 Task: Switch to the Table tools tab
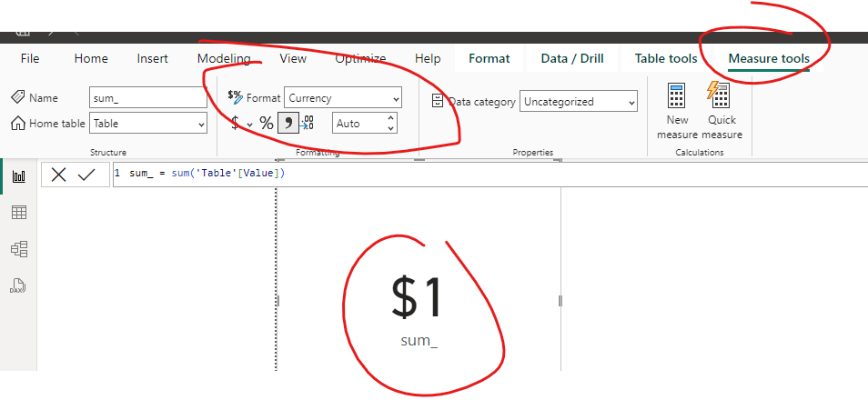(x=666, y=59)
